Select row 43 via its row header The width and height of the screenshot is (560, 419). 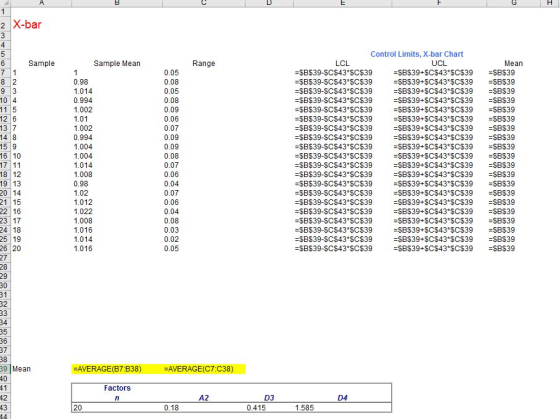[x=4, y=408]
